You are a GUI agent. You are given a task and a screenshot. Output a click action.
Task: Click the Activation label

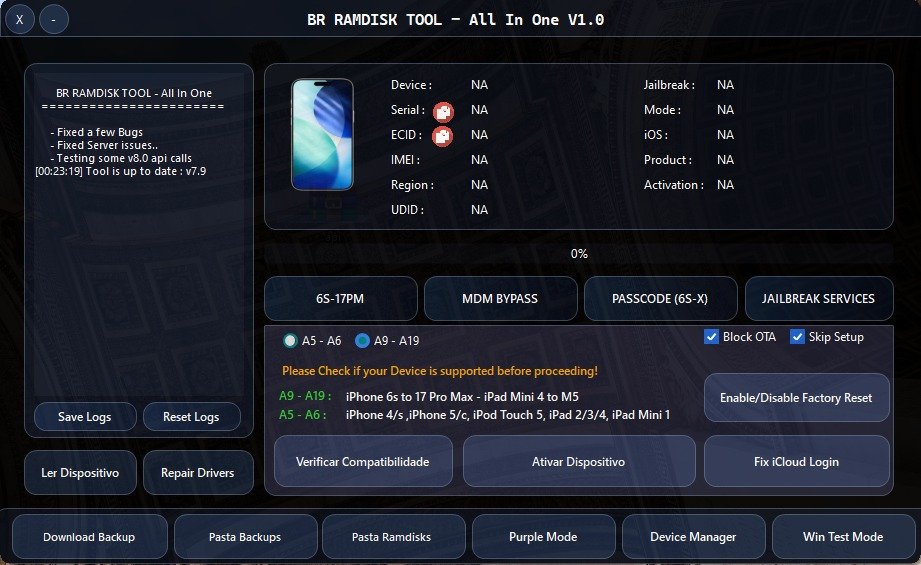pos(674,184)
